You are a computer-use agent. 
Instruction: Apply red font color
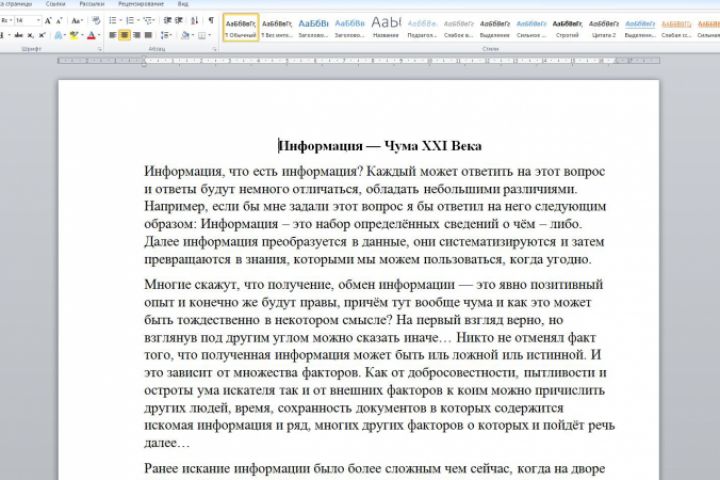point(91,35)
